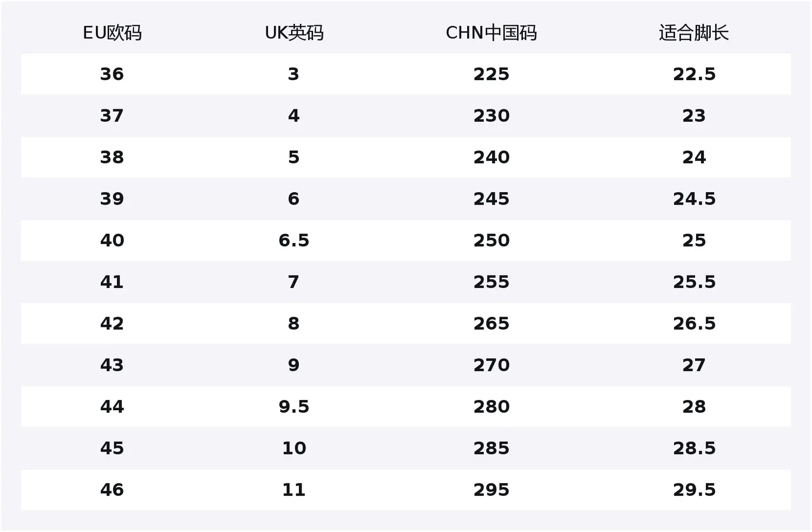Image resolution: width=812 pixels, height=532 pixels.
Task: Click UK size 6.5 cell
Action: (294, 240)
